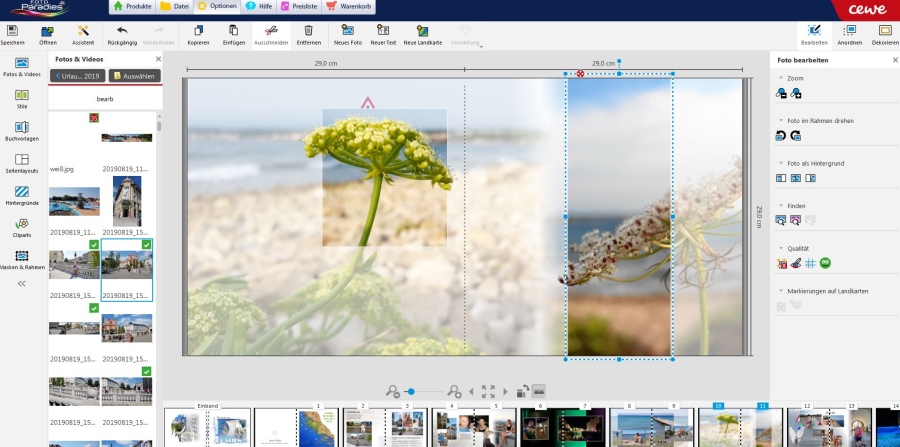Collapse the left sidebar with double chevron

pos(22,283)
